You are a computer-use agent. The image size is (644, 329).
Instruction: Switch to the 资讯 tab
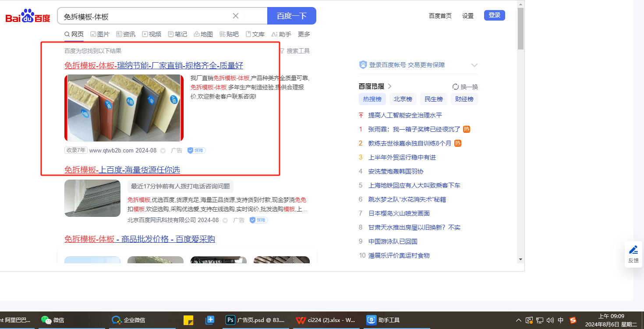tap(126, 34)
